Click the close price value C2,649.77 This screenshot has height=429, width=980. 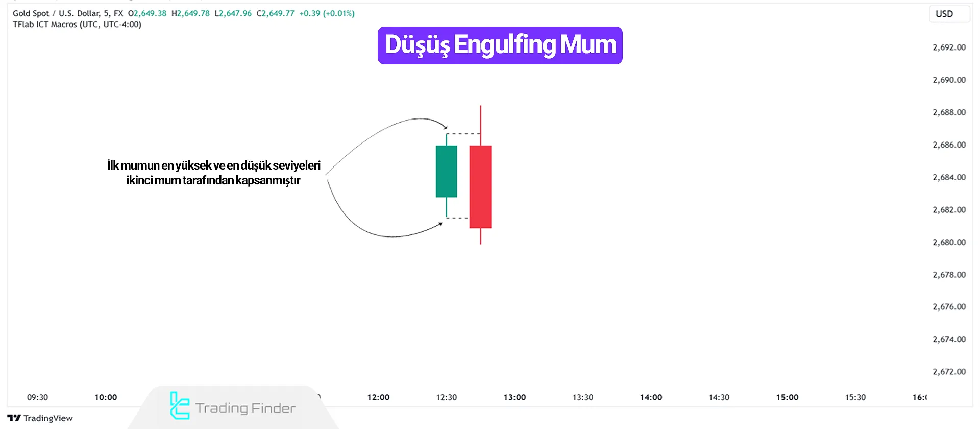point(276,13)
